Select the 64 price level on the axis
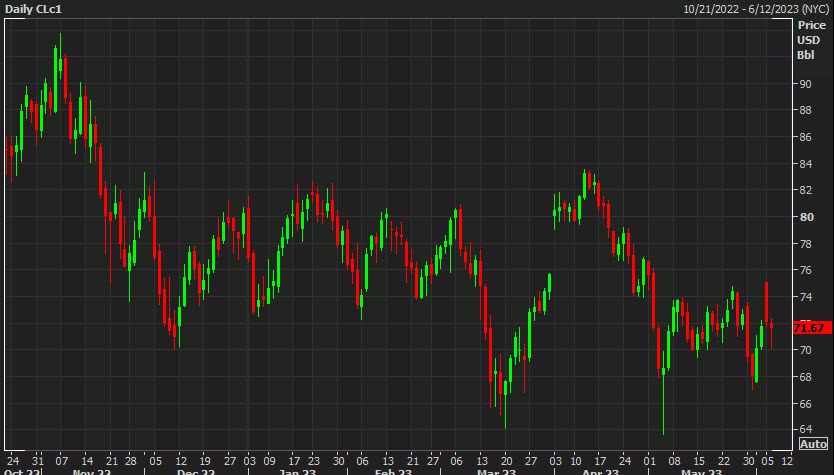 pyautogui.click(x=805, y=429)
